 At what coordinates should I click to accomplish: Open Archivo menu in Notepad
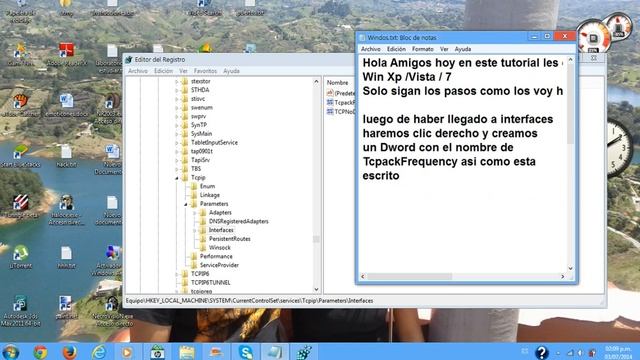tap(371, 49)
